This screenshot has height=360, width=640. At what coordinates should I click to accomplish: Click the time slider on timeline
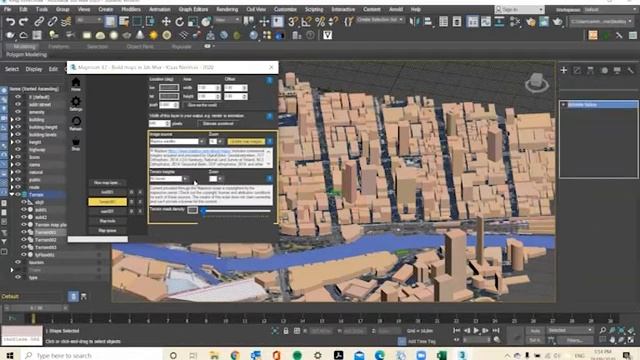coord(36,308)
